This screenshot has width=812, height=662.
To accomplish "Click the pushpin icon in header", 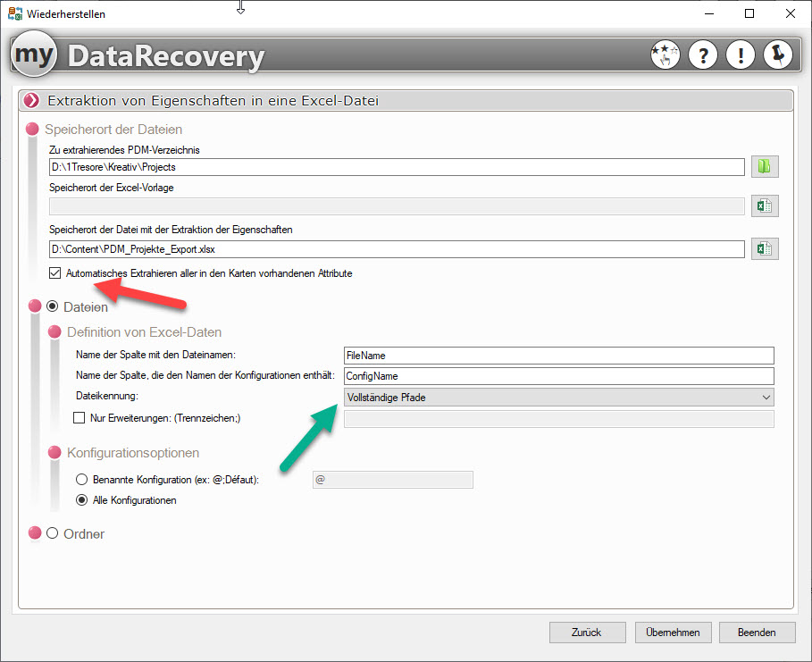I will pos(778,54).
